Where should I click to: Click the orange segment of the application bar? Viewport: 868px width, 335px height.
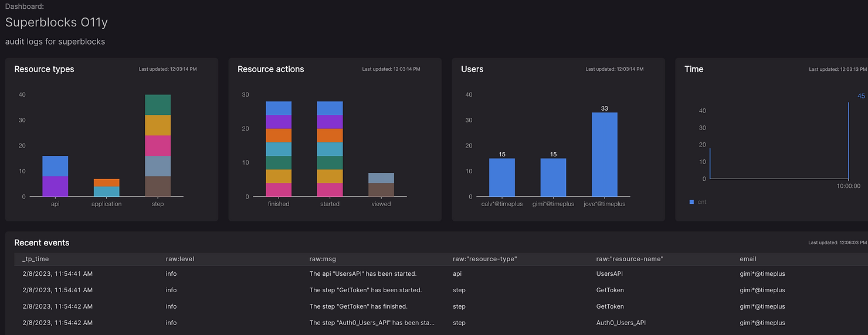[107, 183]
